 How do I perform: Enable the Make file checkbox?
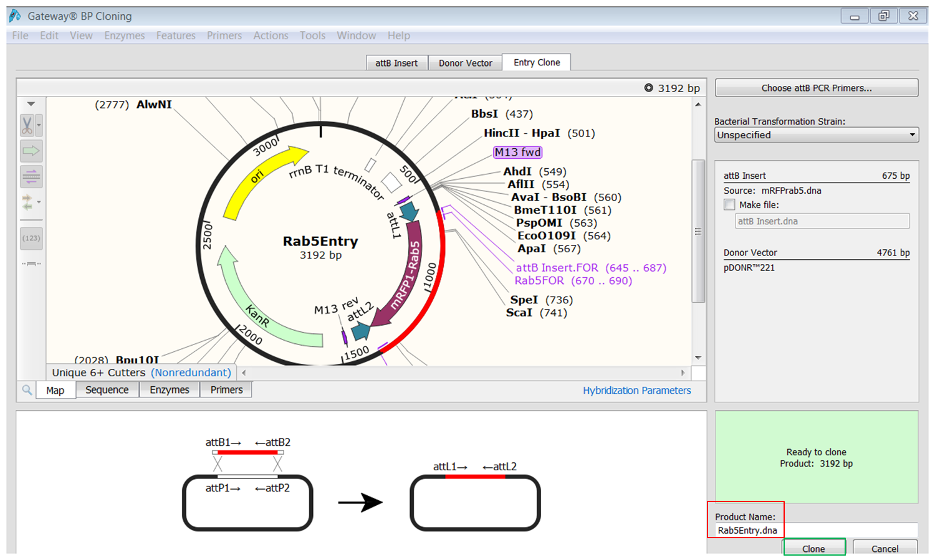[729, 204]
